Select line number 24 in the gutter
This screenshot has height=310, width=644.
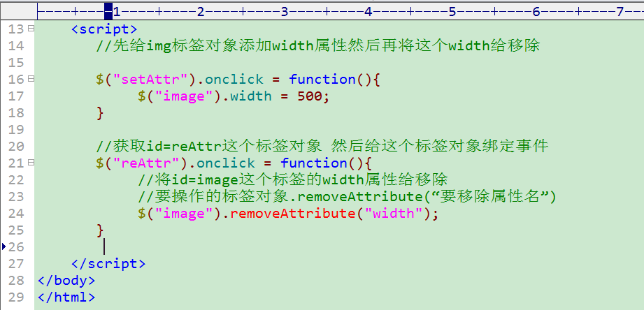click(16, 213)
